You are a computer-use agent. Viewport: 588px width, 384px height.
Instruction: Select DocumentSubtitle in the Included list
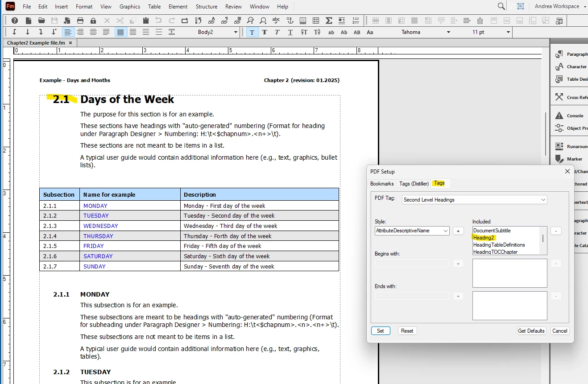(492, 231)
